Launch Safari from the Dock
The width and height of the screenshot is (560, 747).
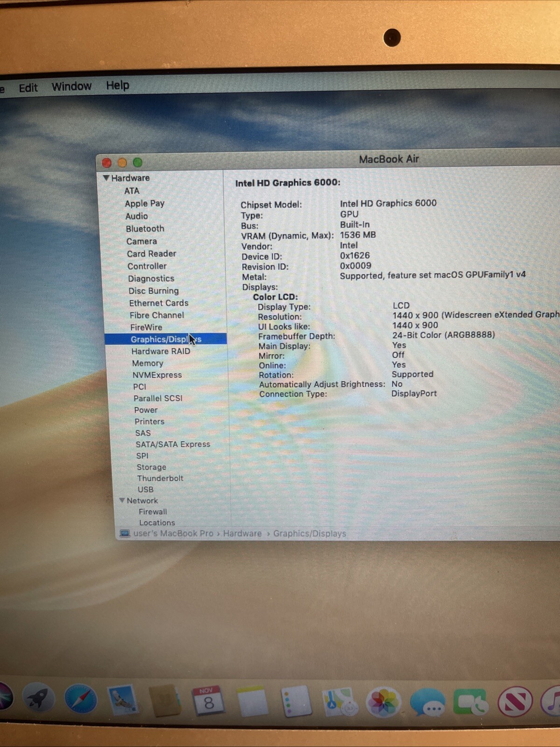80,699
